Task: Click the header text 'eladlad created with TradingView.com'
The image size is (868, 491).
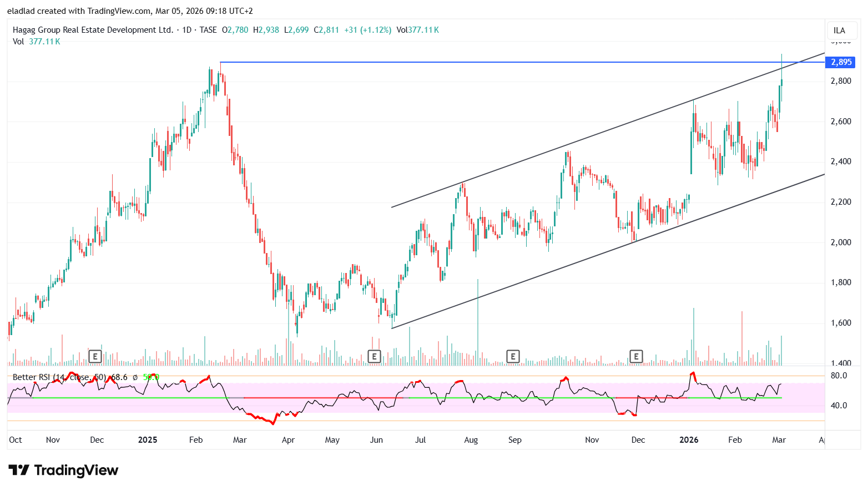Action: pyautogui.click(x=79, y=11)
